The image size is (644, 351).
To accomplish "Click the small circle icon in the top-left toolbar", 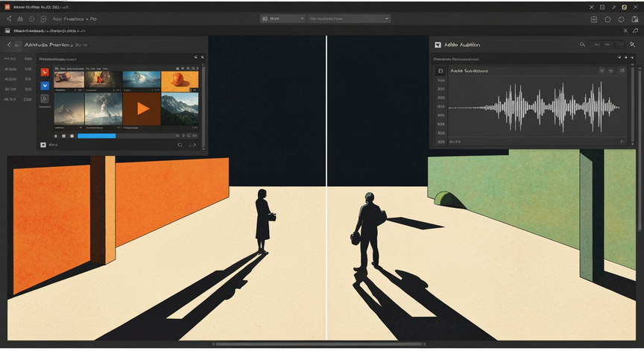I will point(31,19).
